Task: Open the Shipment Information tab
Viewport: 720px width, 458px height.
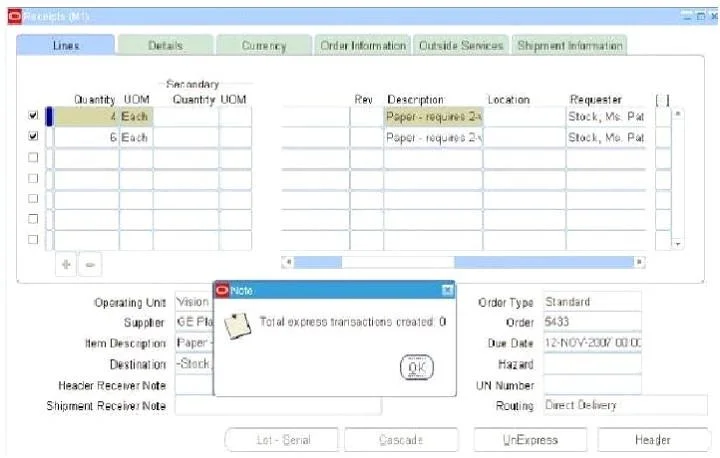Action: click(x=570, y=45)
